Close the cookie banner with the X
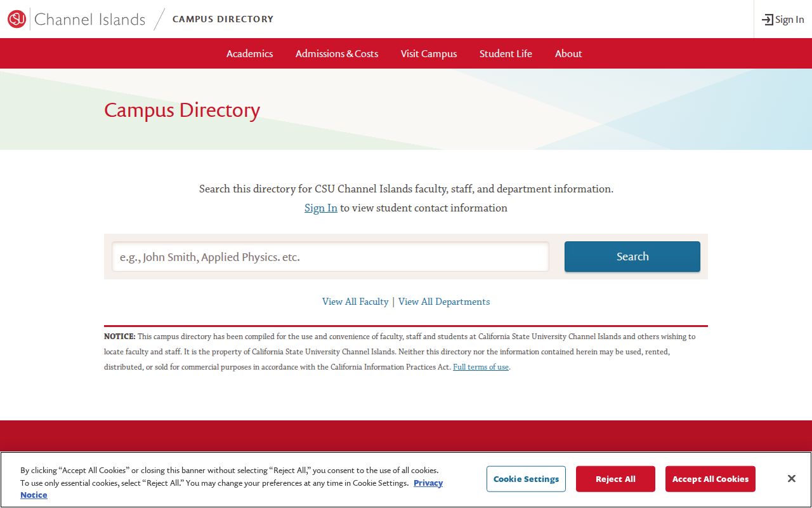This screenshot has height=508, width=812. point(791,479)
